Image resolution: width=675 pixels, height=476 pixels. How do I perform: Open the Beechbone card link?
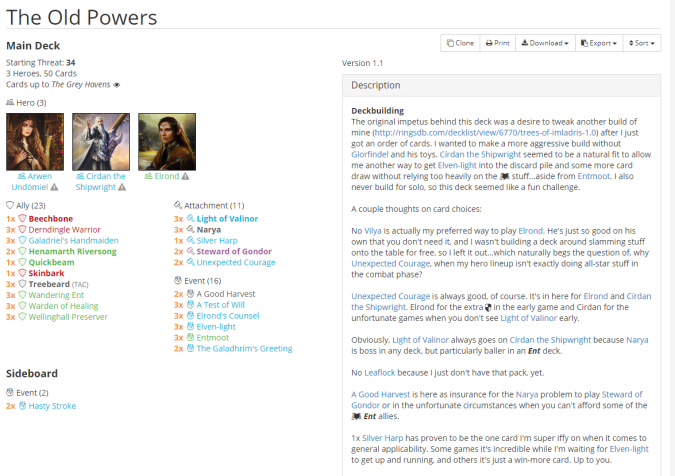tap(51, 219)
